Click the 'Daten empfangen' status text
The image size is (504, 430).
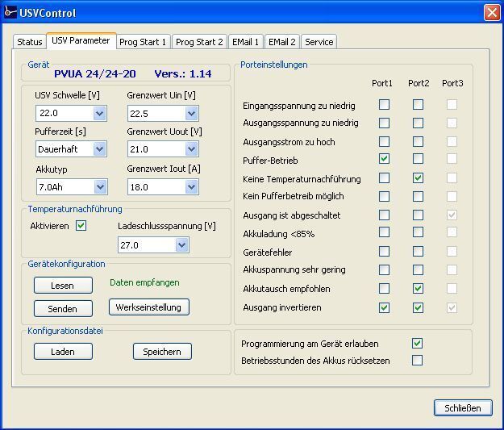coord(144,282)
